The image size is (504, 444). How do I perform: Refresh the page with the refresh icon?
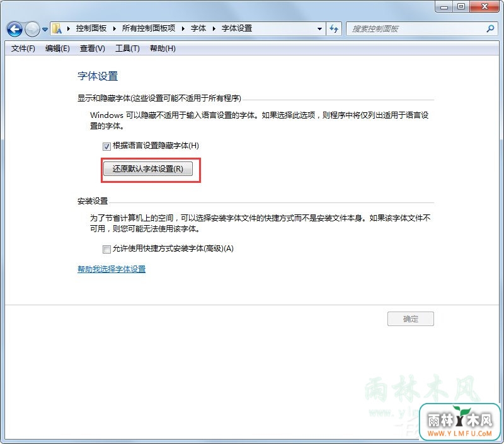(334, 29)
